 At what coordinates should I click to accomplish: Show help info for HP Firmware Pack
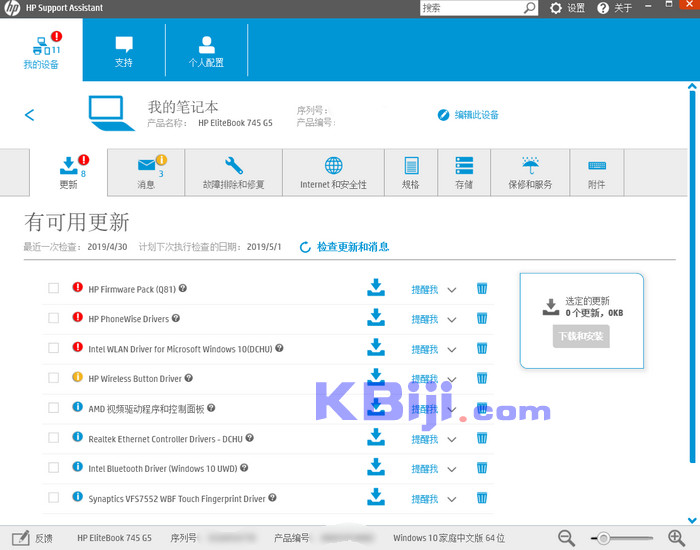pyautogui.click(x=183, y=288)
